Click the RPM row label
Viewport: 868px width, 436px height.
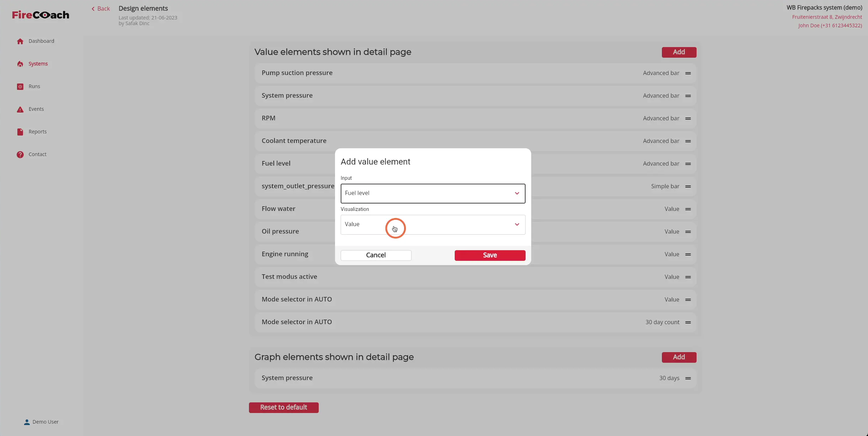click(268, 118)
